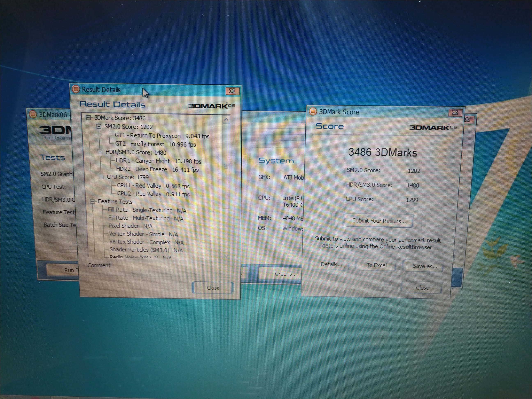Click SM2.0 Graphics label in Tests panel
Viewport: 532px width, 399px height.
coord(57,174)
